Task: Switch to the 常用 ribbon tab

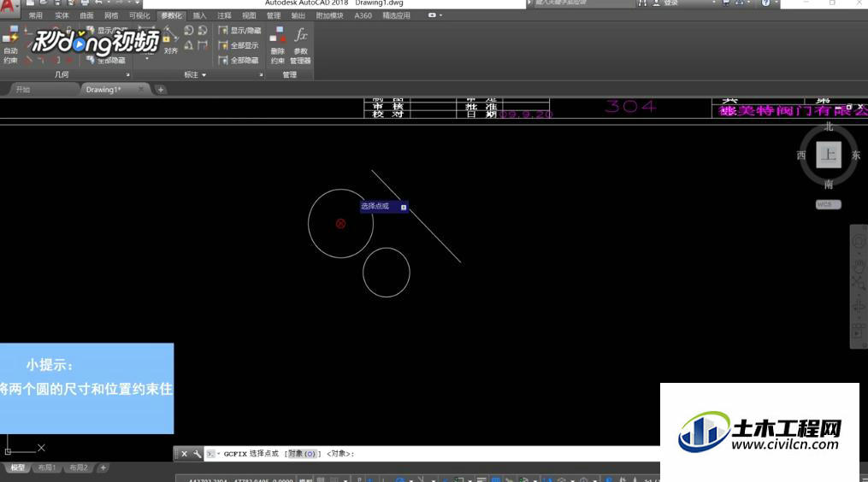Action: coord(35,15)
